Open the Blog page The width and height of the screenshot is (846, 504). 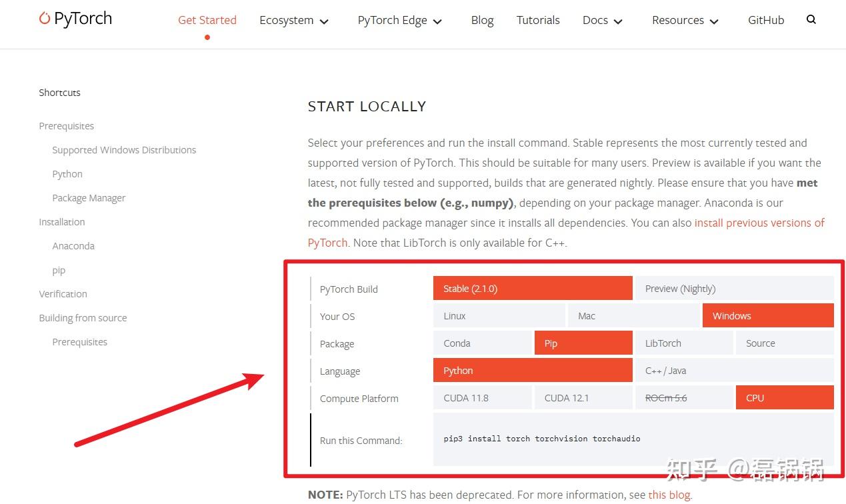point(482,20)
